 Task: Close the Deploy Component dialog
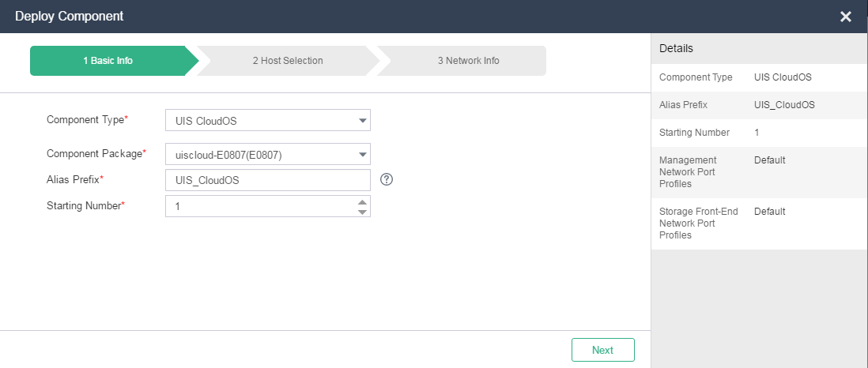coord(845,17)
